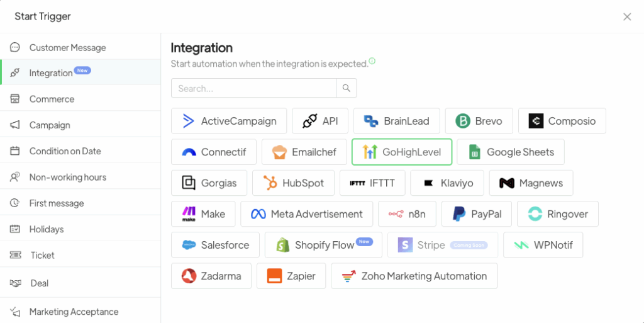Click the info icon beside integration description

tap(372, 62)
